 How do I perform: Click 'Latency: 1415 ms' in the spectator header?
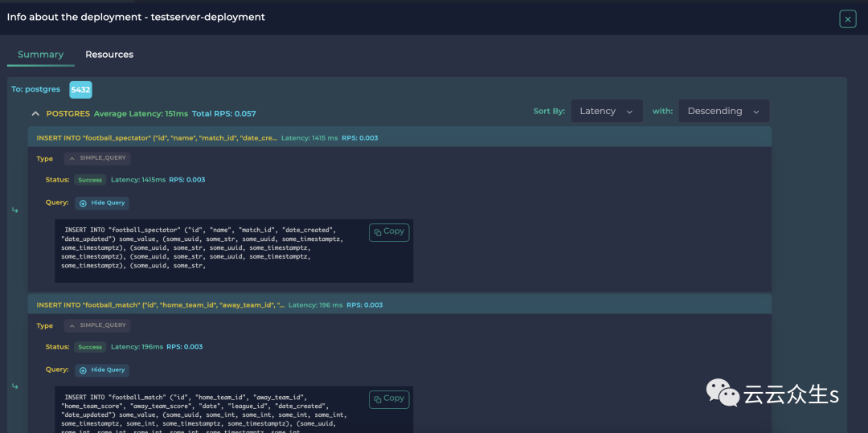pos(309,137)
